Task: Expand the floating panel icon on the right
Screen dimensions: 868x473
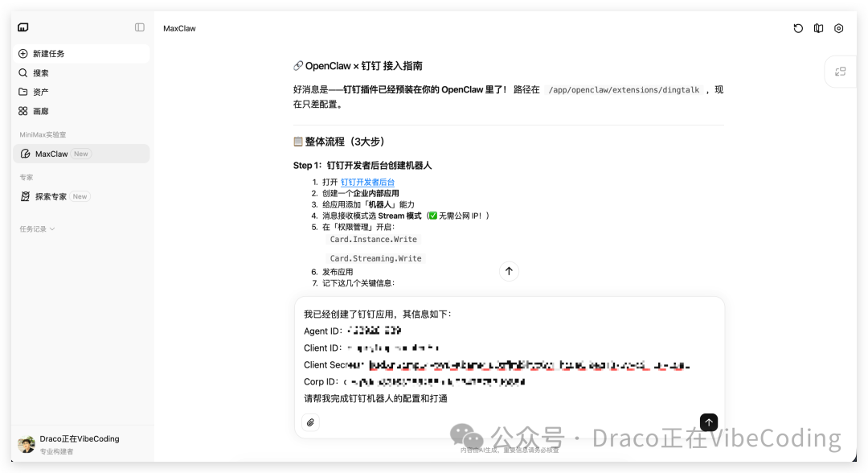Action: click(x=840, y=71)
